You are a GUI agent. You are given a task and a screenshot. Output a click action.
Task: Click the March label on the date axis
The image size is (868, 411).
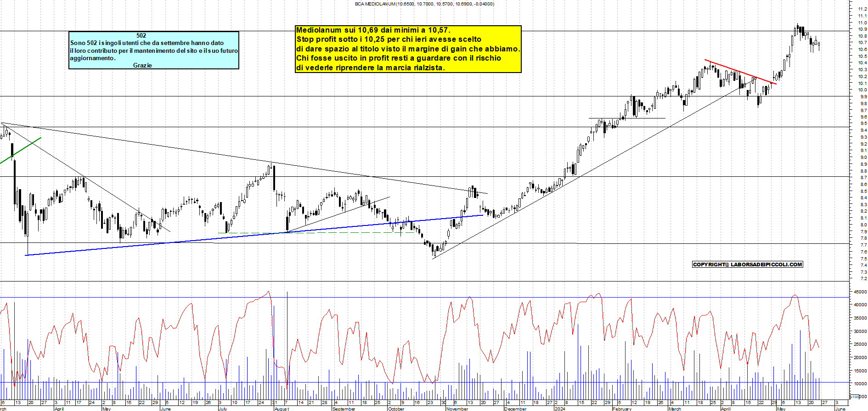[x=675, y=409]
